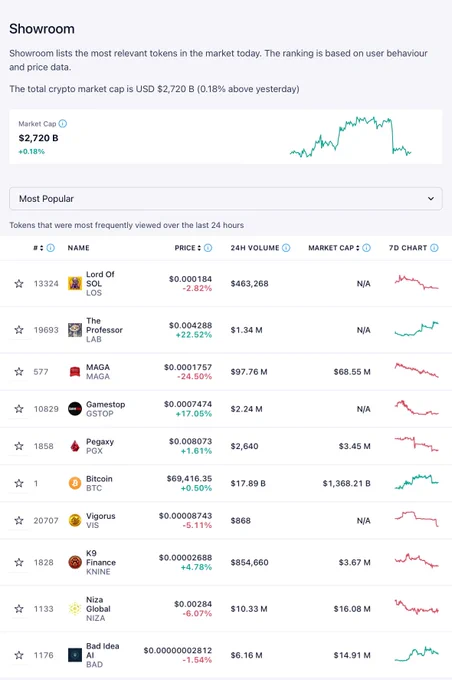Click the Market Cap info icon in summary card
452x680 pixels.
[63, 124]
